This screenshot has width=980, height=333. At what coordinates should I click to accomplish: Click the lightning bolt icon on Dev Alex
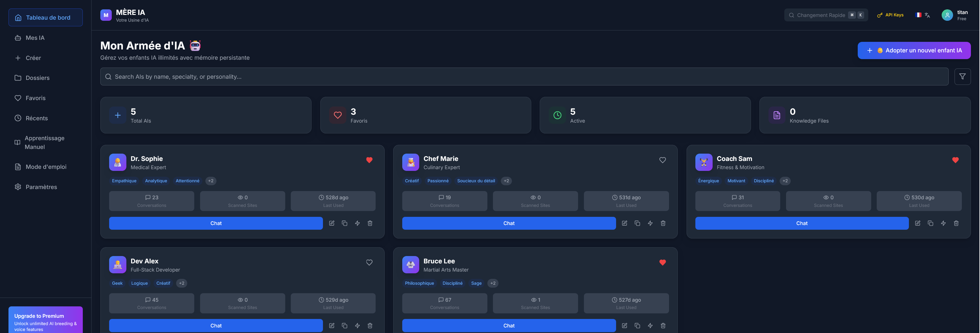click(x=357, y=326)
